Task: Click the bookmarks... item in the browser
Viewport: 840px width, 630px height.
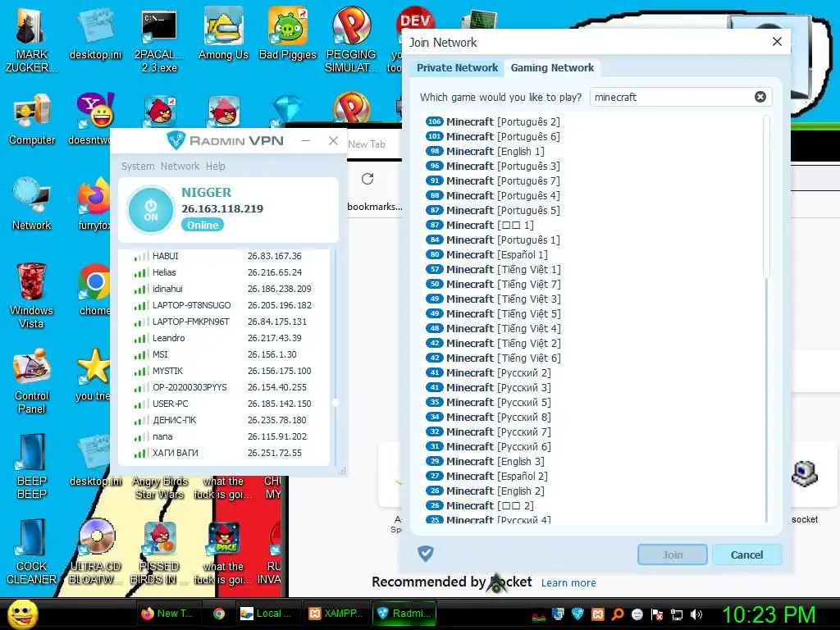Action: point(374,206)
